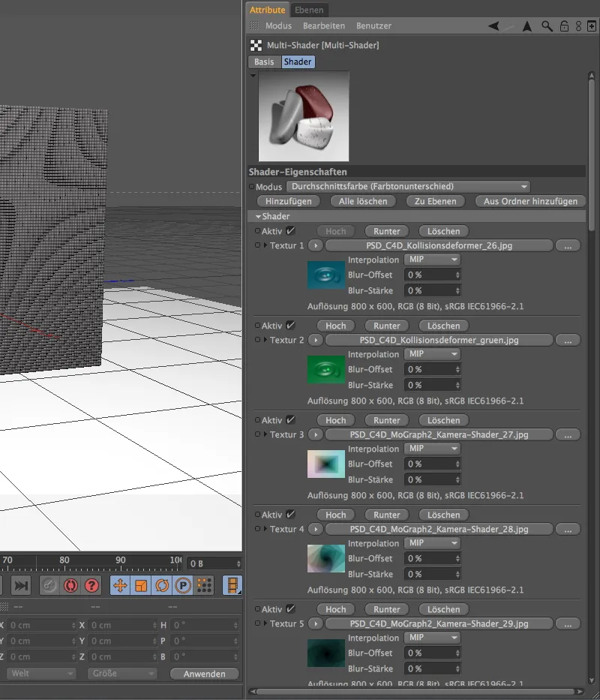The height and width of the screenshot is (700, 600).
Task: Click the lock icon in the Attribute Manager
Action: [x=564, y=26]
